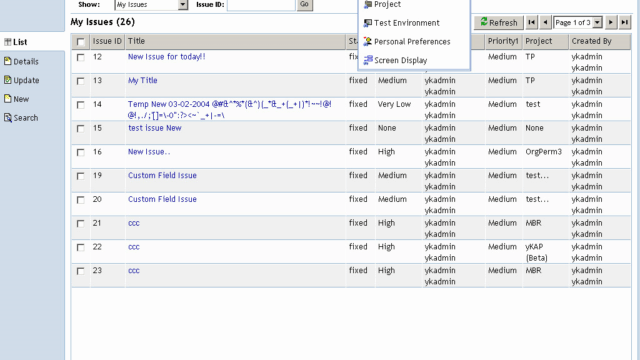This screenshot has width=640, height=360.
Task: Click the Refresh button
Action: (498, 22)
